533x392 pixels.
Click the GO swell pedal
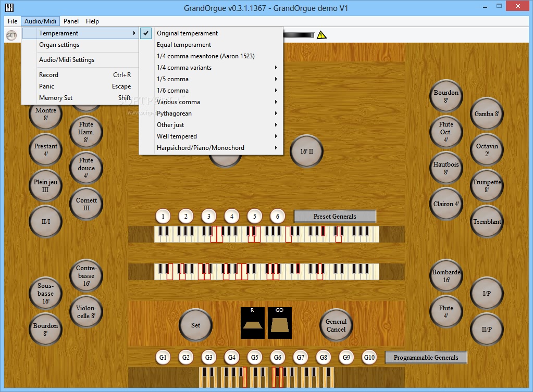click(x=279, y=323)
